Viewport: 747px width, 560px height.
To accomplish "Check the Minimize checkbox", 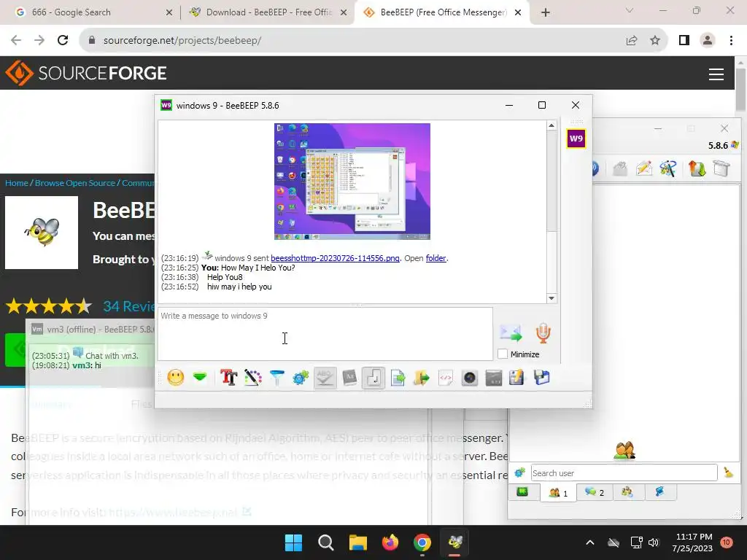I will [x=503, y=354].
